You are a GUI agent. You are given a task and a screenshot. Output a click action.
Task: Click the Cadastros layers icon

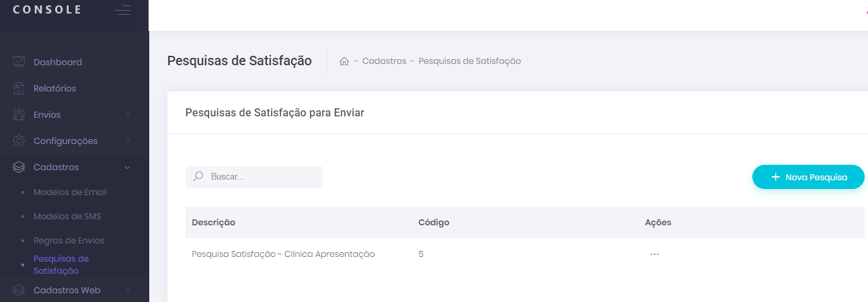pos(19,167)
